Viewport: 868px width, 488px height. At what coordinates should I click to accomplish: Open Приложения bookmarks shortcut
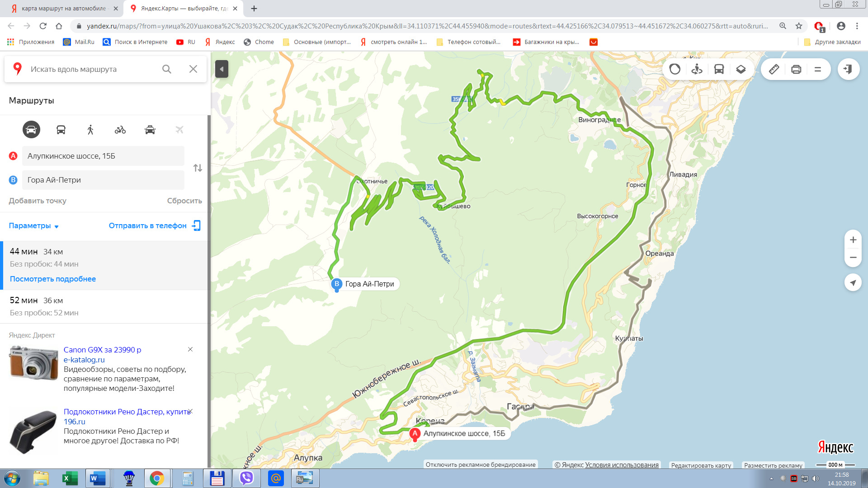pyautogui.click(x=31, y=42)
